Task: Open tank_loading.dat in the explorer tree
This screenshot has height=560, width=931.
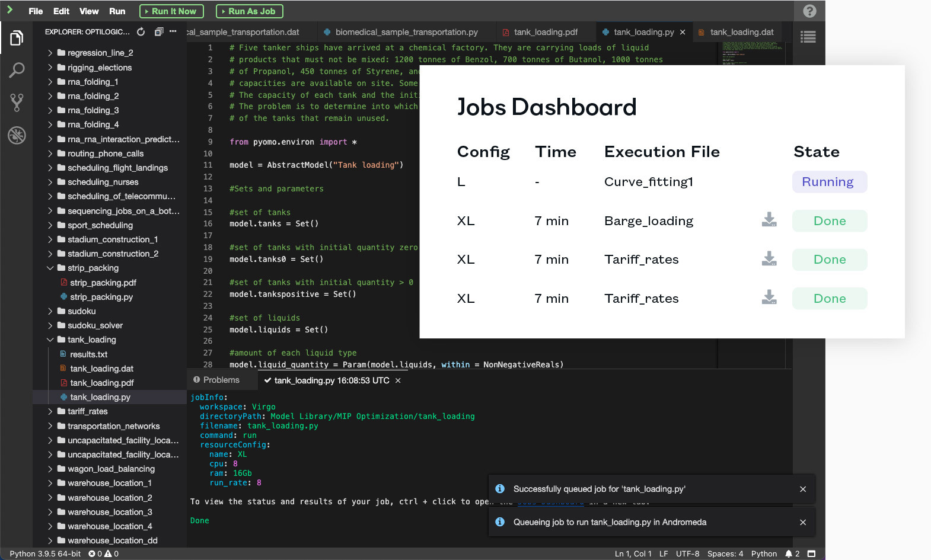Action: (x=101, y=369)
